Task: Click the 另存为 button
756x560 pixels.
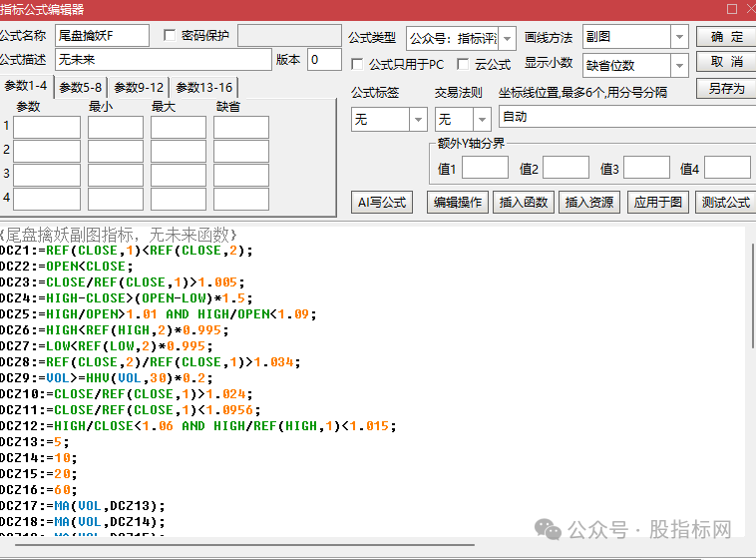Action: click(x=726, y=89)
